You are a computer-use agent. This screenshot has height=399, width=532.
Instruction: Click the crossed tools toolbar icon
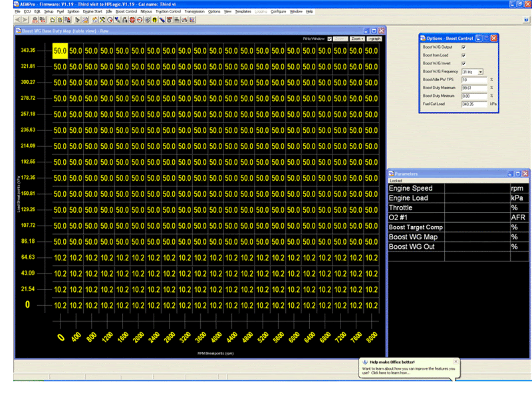[x=102, y=20]
